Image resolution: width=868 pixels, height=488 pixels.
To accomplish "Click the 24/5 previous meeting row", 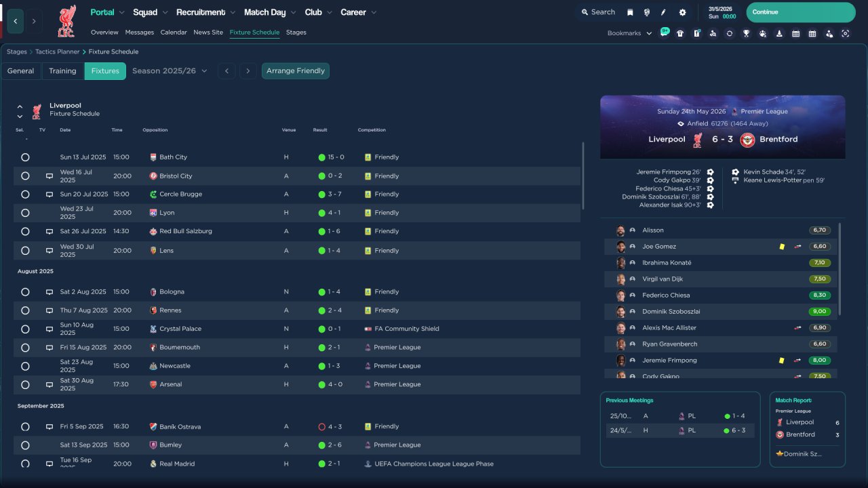I will [x=680, y=430].
